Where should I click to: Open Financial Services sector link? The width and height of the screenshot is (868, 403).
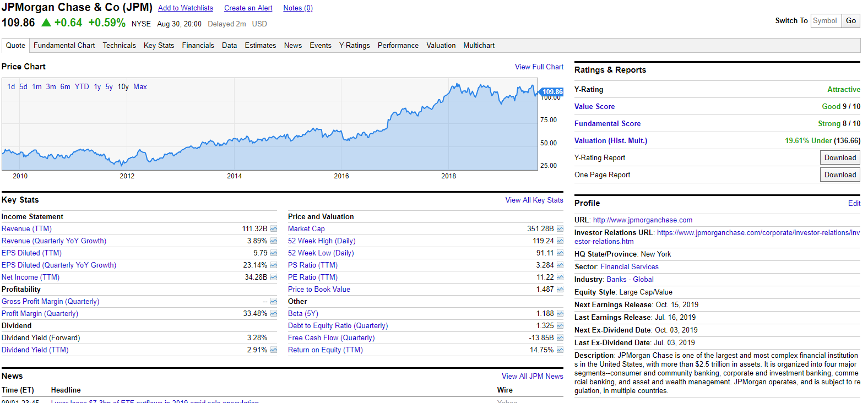[630, 267]
